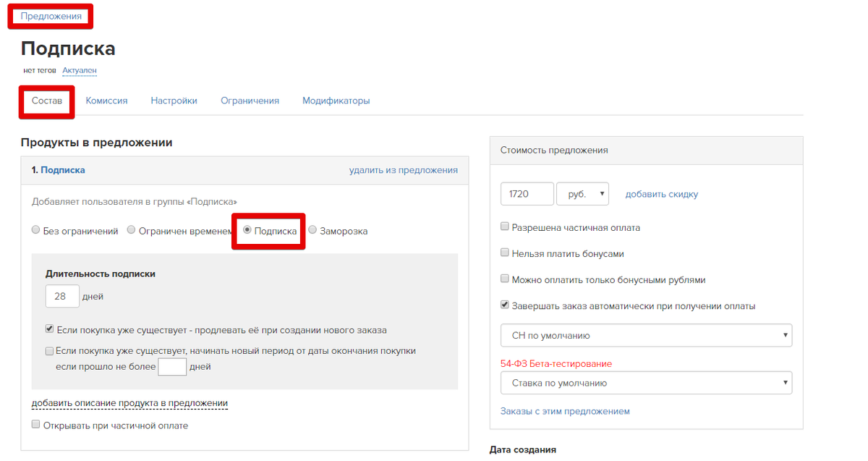Open the Модификаторы tab

click(x=336, y=101)
